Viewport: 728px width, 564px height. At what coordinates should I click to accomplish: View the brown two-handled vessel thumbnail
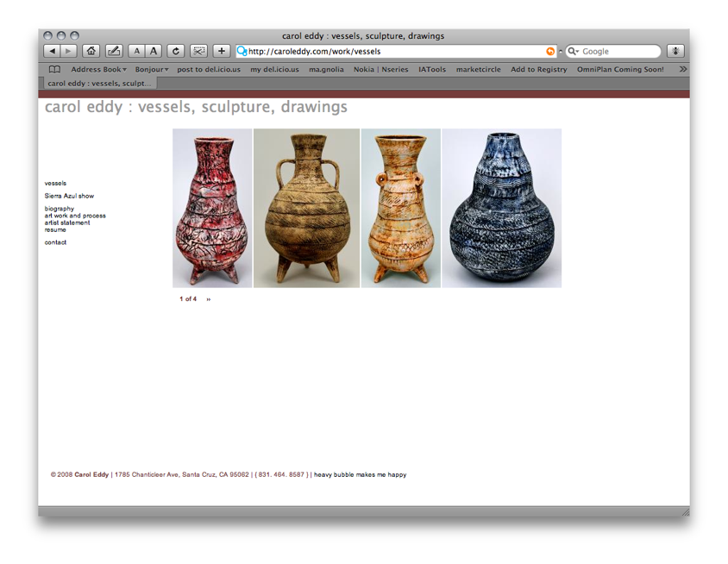click(306, 208)
